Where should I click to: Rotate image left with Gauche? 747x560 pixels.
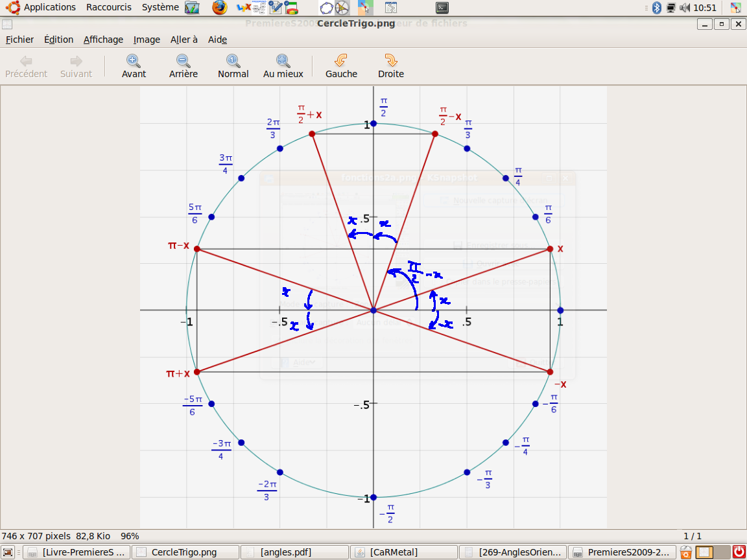[341, 61]
